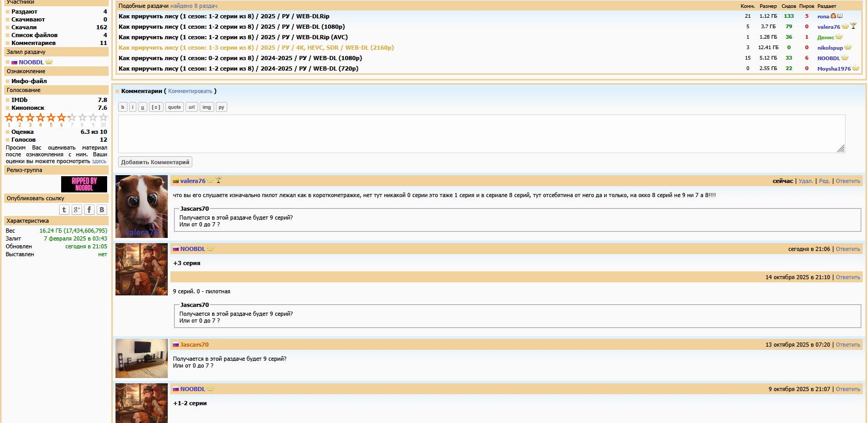
Task: Open the Список файлов sidebar entry
Action: coord(34,35)
